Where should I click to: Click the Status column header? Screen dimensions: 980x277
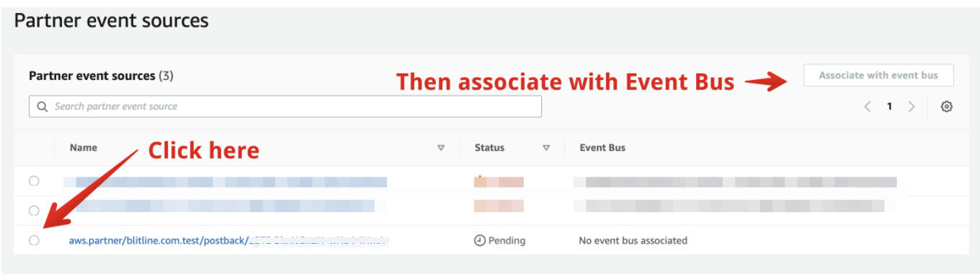click(489, 148)
